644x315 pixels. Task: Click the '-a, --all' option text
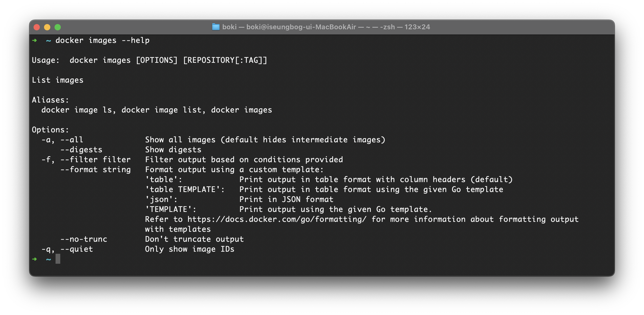[x=62, y=140]
